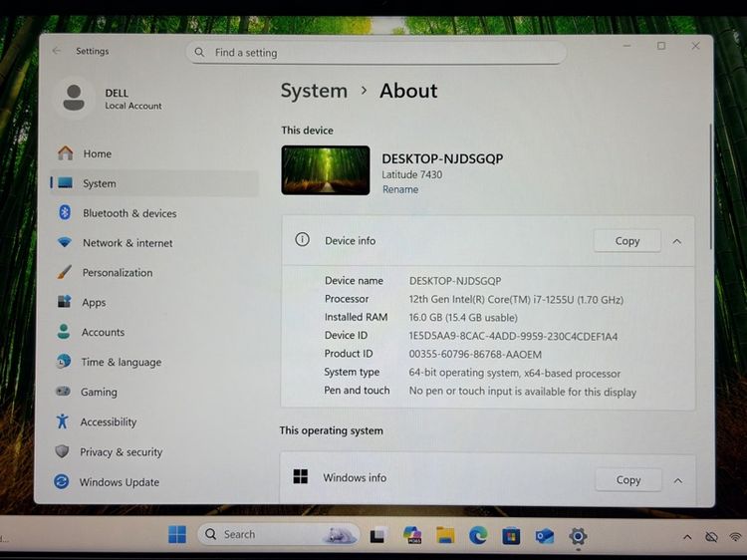Open Microsoft Store from the taskbar

(x=511, y=536)
